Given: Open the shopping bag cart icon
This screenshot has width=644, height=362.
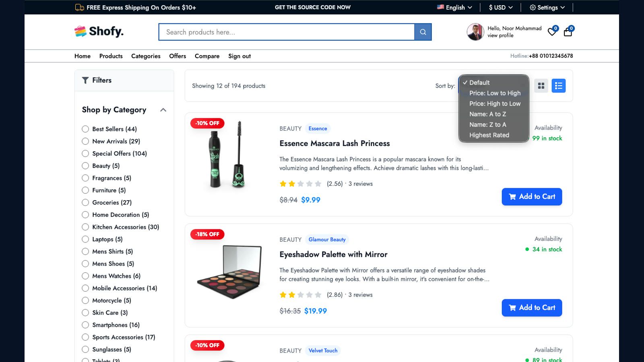Looking at the screenshot, I should 568,32.
